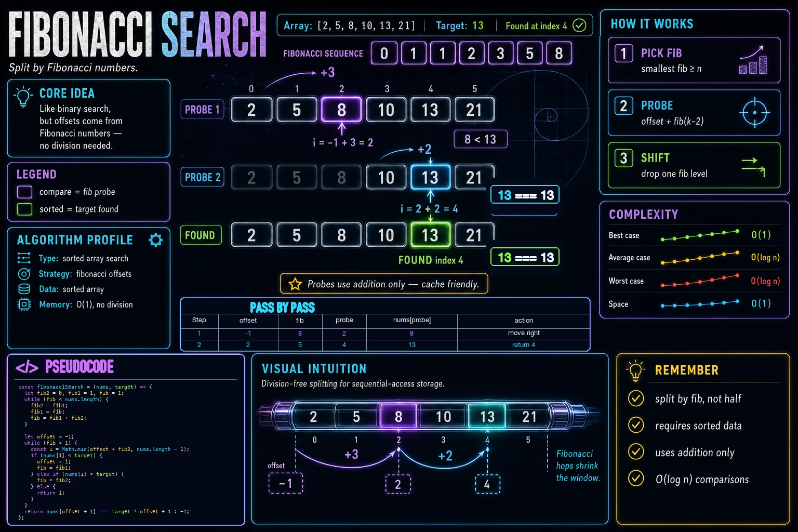Screen dimensions: 798x532
Task: Click the green checkmark after Found at index 4
Action: coord(579,25)
